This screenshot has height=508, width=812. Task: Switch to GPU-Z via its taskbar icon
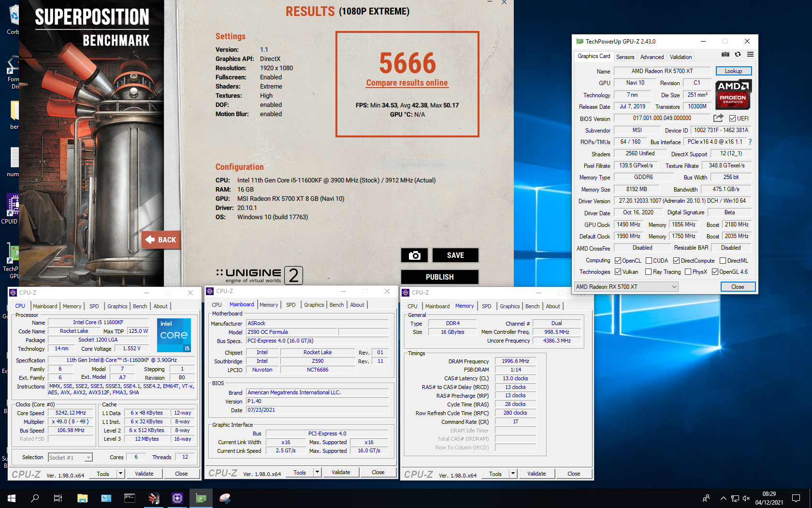(x=201, y=498)
